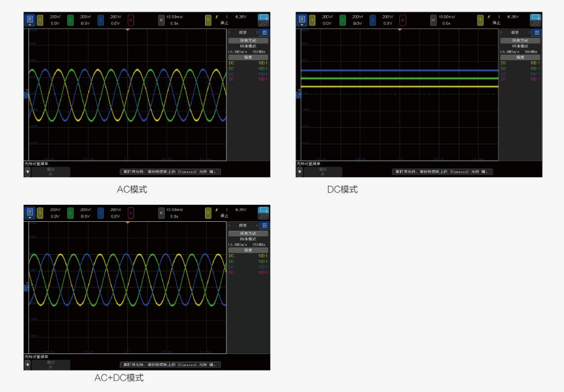The width and height of the screenshot is (564, 392).
Task: Click gray waveform icon on DC模式 scope
Action: (x=536, y=24)
